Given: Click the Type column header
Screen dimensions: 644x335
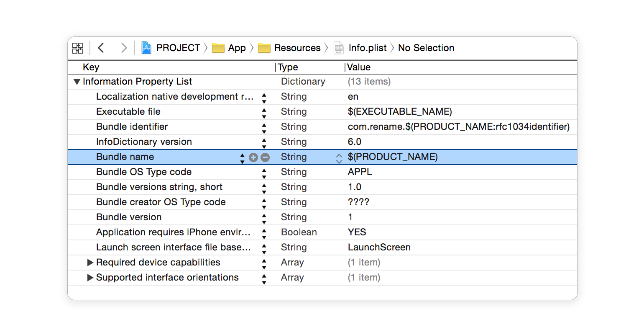Looking at the screenshot, I should coord(288,67).
